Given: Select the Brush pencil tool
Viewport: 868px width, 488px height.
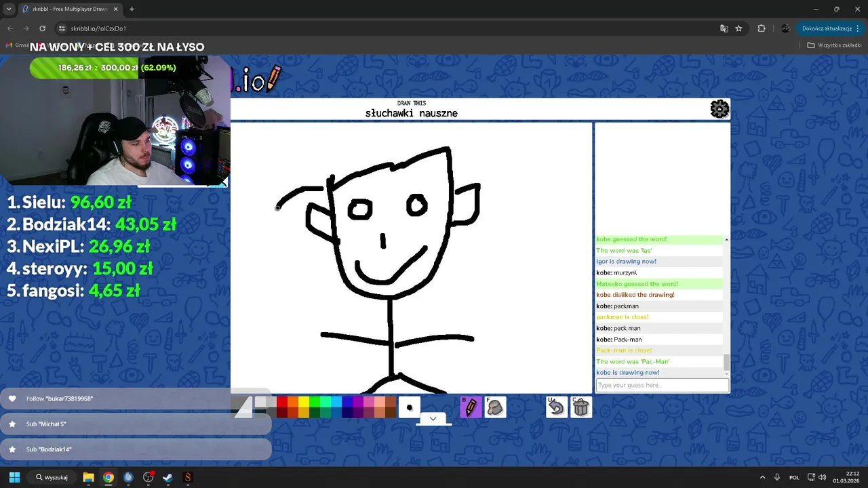Looking at the screenshot, I should pos(471,407).
